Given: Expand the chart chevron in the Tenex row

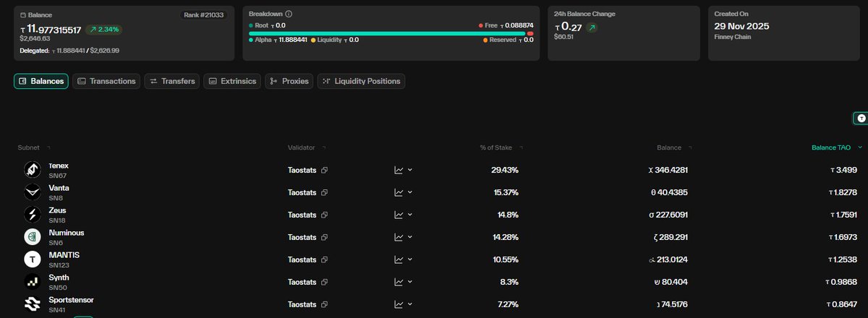Looking at the screenshot, I should click(410, 171).
